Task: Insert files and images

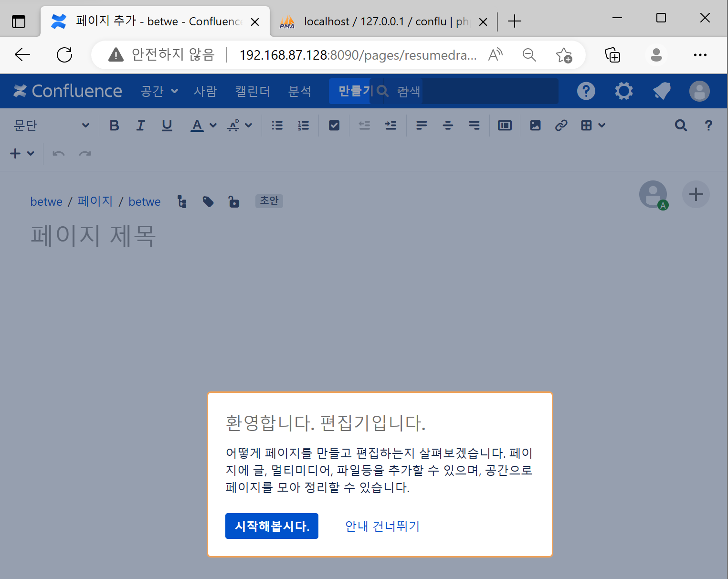Action: pyautogui.click(x=535, y=126)
